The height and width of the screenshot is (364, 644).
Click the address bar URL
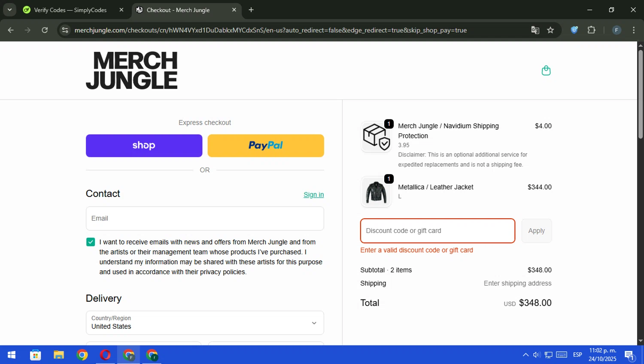(x=270, y=30)
